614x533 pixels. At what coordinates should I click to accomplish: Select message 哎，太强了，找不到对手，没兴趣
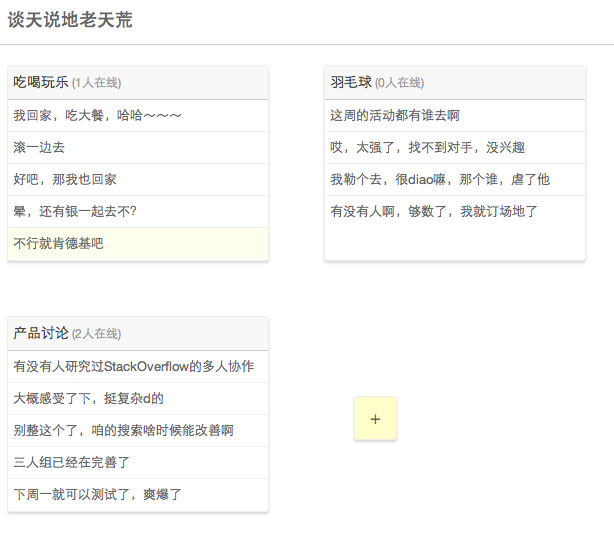tap(428, 148)
